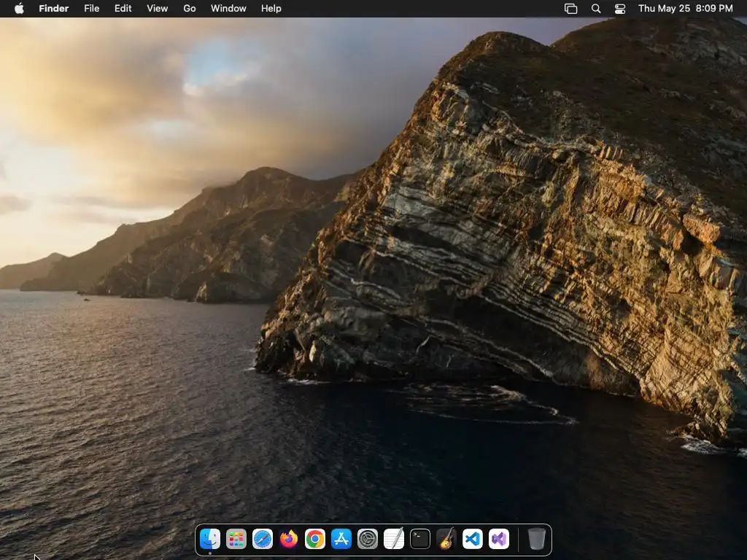
Task: Launch Firefox from the Dock
Action: point(289,539)
